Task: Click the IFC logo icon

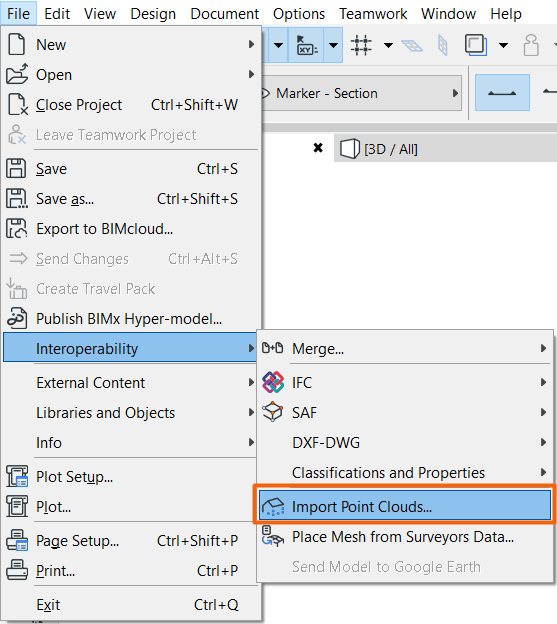Action: coord(273,382)
